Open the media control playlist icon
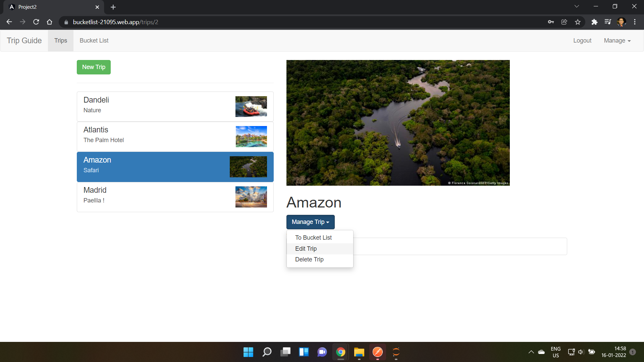Viewport: 644px width, 362px height. pos(608,22)
